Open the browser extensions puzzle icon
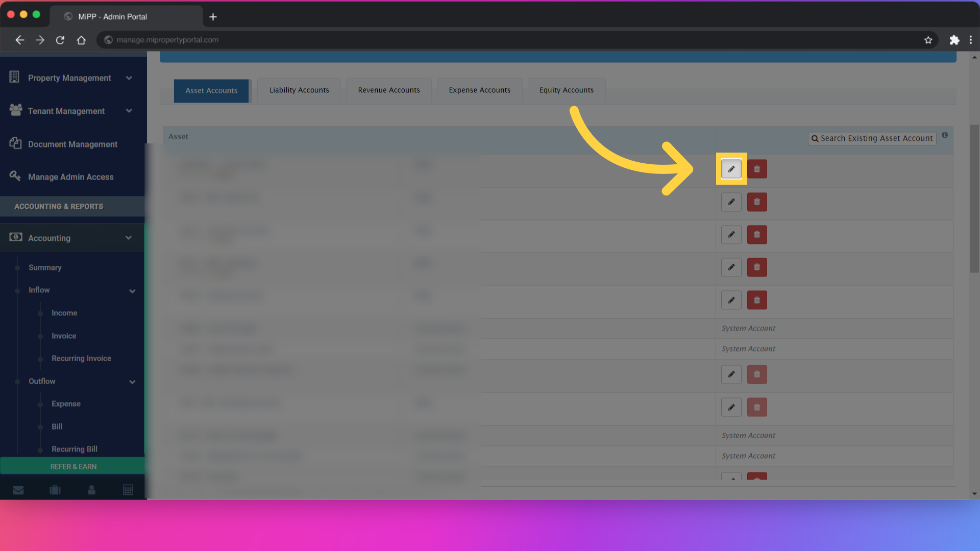 [x=954, y=40]
